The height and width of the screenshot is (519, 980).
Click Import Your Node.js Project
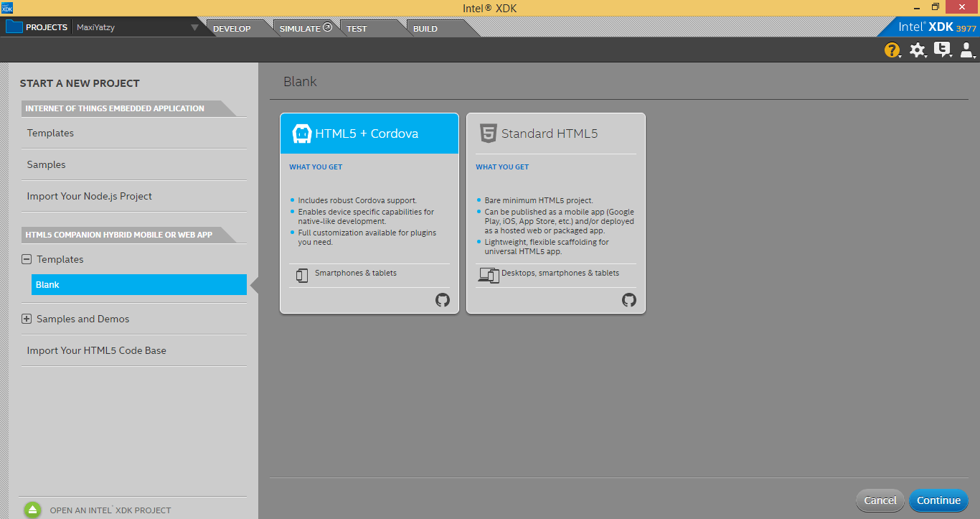coord(90,197)
